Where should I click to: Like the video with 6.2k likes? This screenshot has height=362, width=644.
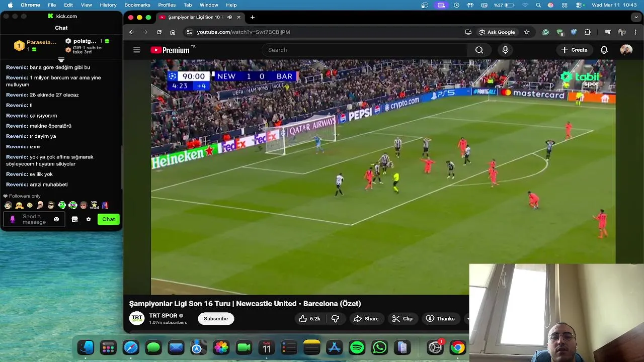point(309,319)
